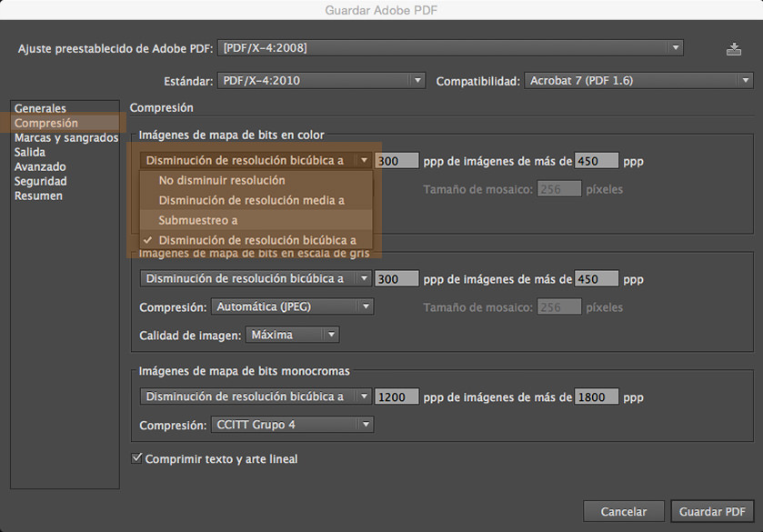Image resolution: width=763 pixels, height=532 pixels.
Task: Collapse the color images resampling combo box
Action: click(x=256, y=161)
